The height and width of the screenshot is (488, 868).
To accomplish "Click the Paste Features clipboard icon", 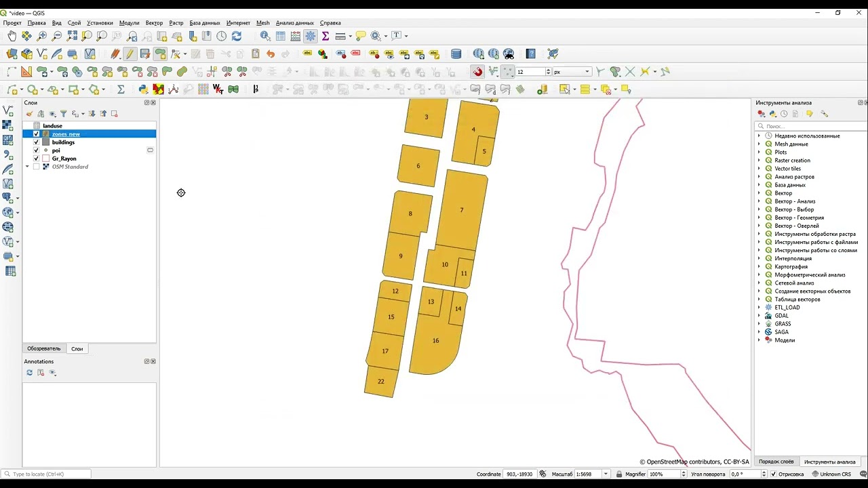I will (x=256, y=54).
